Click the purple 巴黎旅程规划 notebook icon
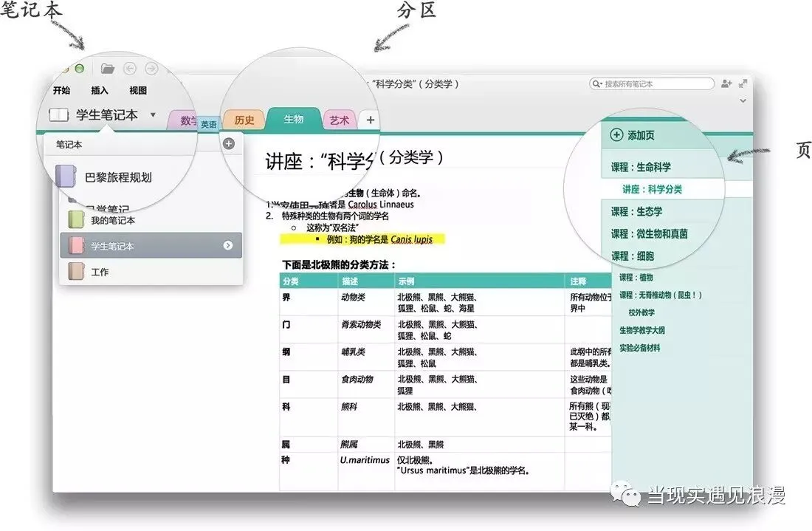The height and width of the screenshot is (531, 812). (x=66, y=176)
